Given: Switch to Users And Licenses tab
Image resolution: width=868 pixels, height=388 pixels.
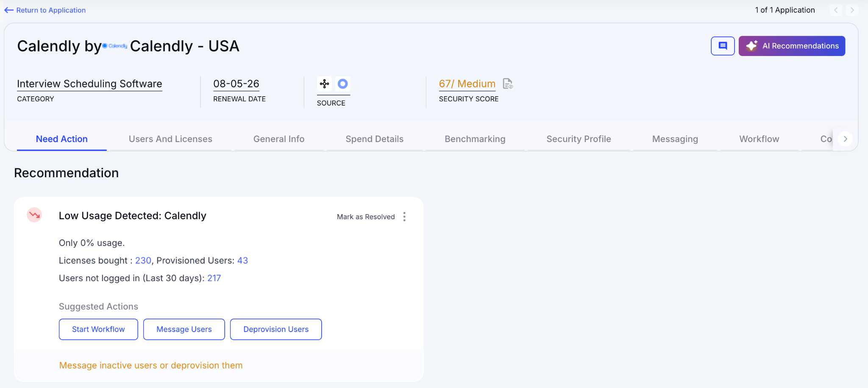Looking at the screenshot, I should click(170, 139).
